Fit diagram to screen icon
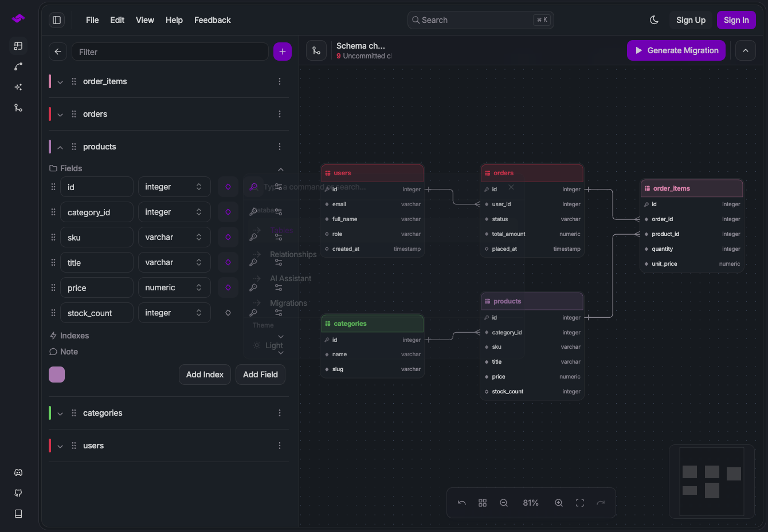This screenshot has height=532, width=768. pos(580,503)
